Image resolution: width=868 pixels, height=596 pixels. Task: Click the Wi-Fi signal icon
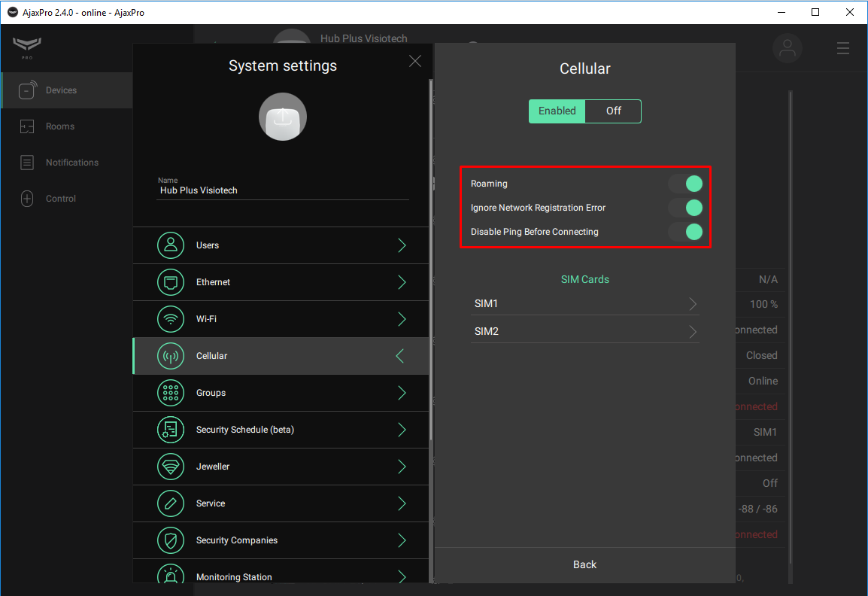[171, 319]
